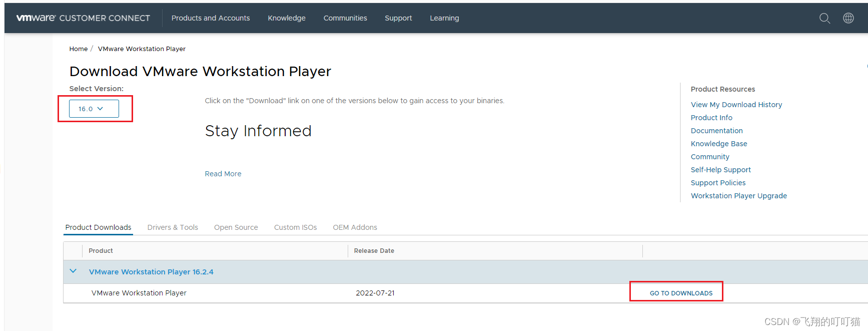Switch to the Open Source tab
Viewport: 868px width, 331px height.
236,227
